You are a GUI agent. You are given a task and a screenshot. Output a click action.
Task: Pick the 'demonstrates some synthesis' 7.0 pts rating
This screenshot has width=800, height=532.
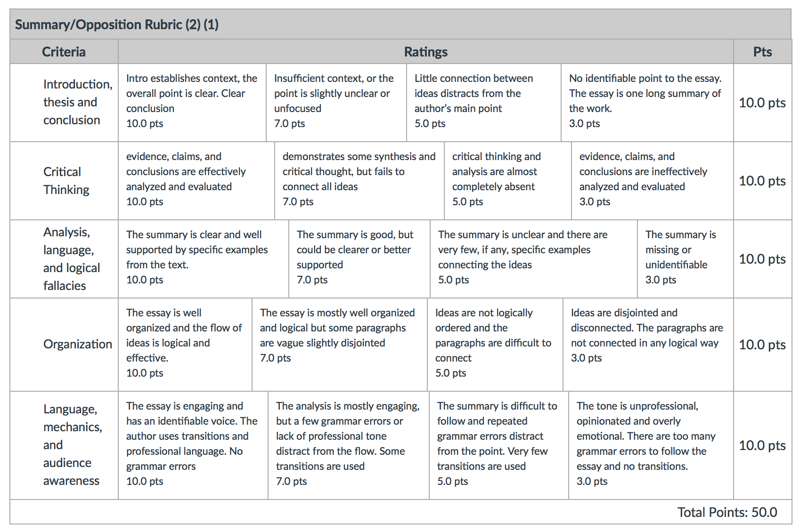pyautogui.click(x=359, y=179)
